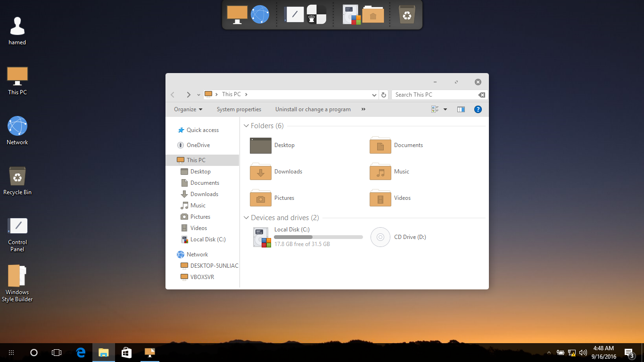
Task: Select VBOXSVR under Network
Action: [x=202, y=277]
